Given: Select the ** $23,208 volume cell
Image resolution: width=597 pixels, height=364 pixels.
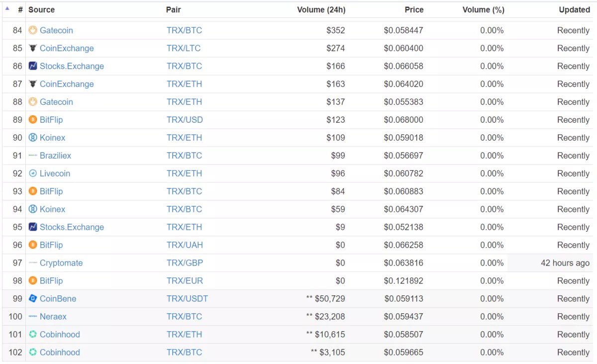Looking at the screenshot, I should tap(325, 317).
